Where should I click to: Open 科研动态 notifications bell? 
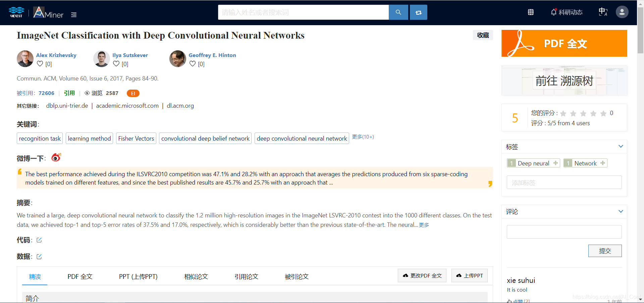click(567, 12)
